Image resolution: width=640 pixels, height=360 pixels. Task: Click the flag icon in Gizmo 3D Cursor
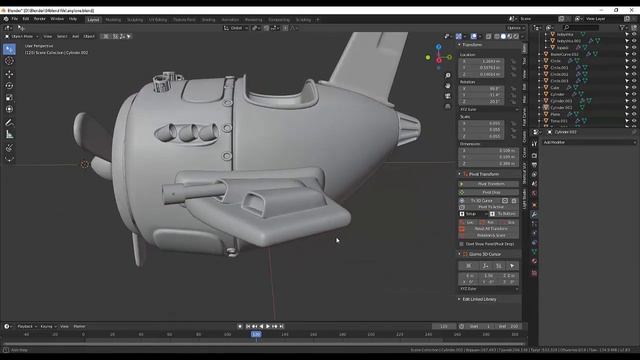pos(512,266)
